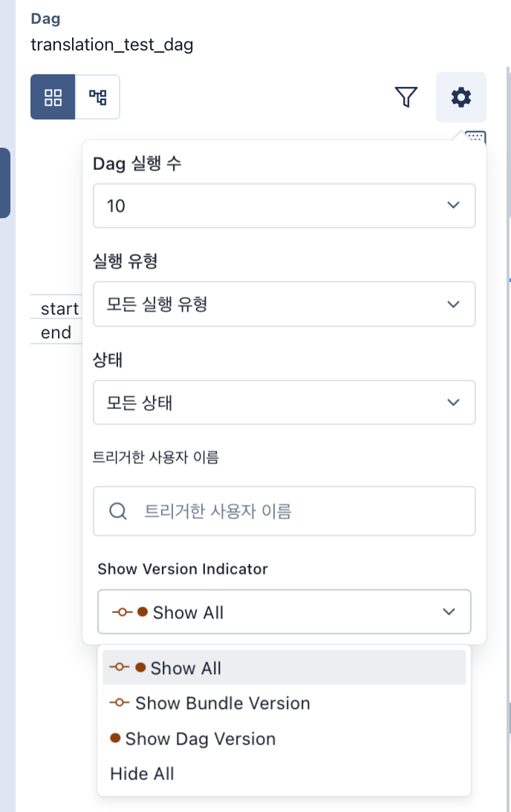The image size is (511, 812).
Task: Switch to the graph view icon
Action: tap(98, 96)
